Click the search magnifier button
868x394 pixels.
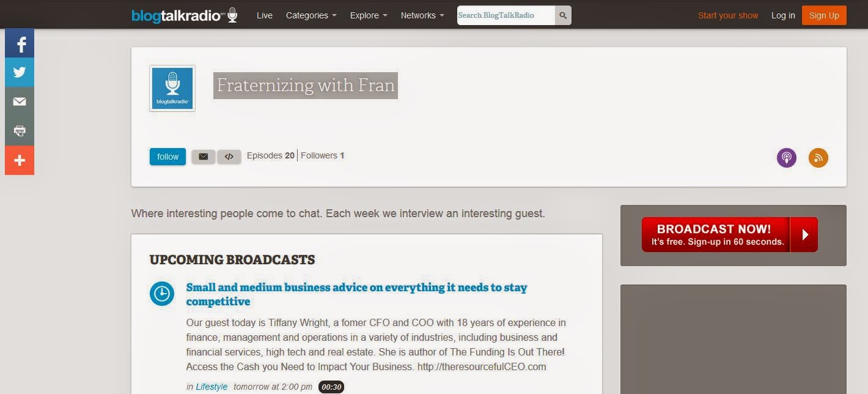pos(563,15)
